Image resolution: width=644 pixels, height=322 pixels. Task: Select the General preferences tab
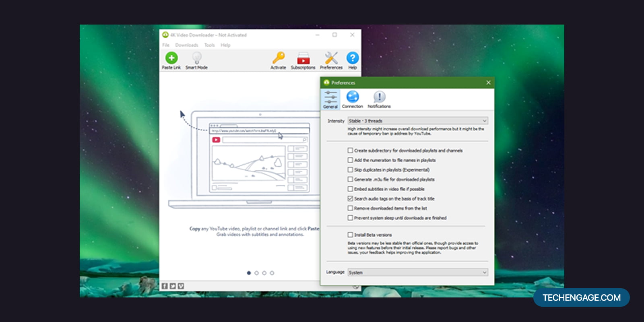(x=330, y=99)
